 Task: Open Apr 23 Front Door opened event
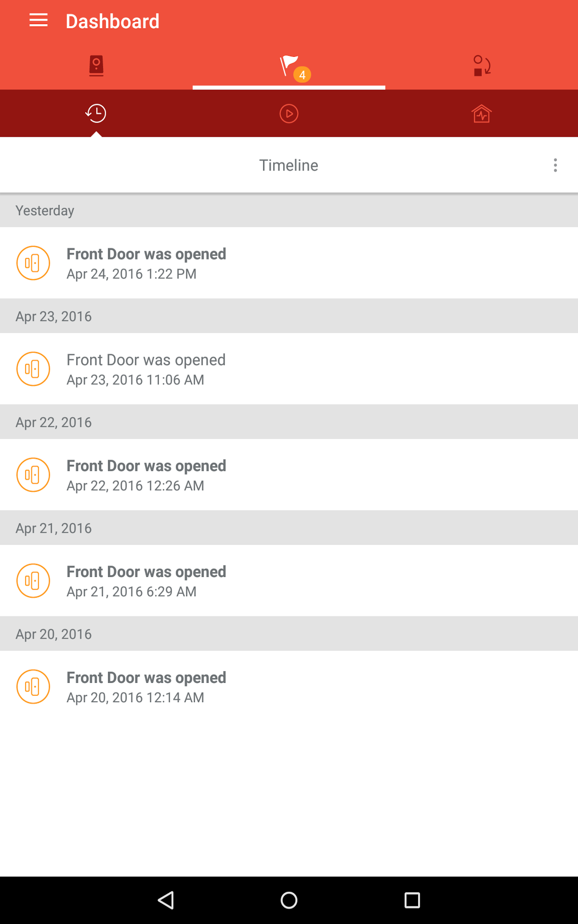pyautogui.click(x=289, y=369)
